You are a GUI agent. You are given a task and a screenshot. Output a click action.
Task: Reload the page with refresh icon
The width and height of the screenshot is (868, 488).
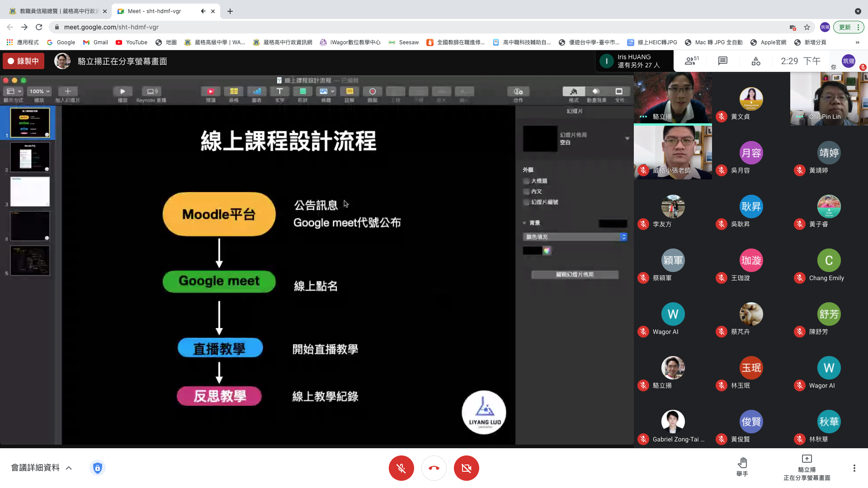tap(39, 27)
